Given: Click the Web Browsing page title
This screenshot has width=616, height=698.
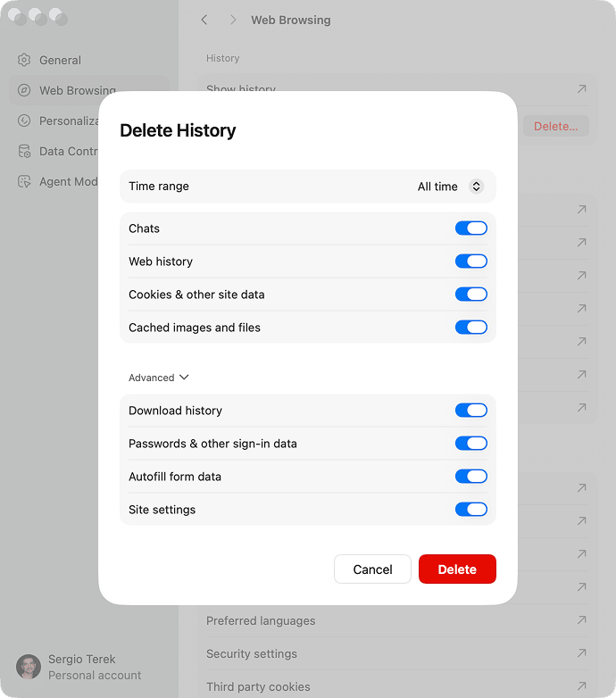Looking at the screenshot, I should tap(291, 20).
